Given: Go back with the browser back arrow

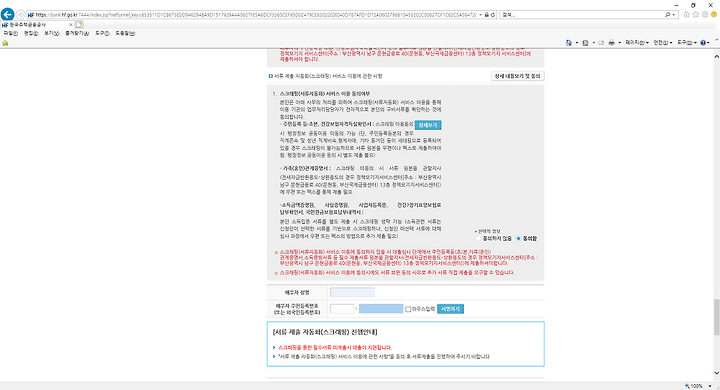Looking at the screenshot, I should tap(7, 14).
